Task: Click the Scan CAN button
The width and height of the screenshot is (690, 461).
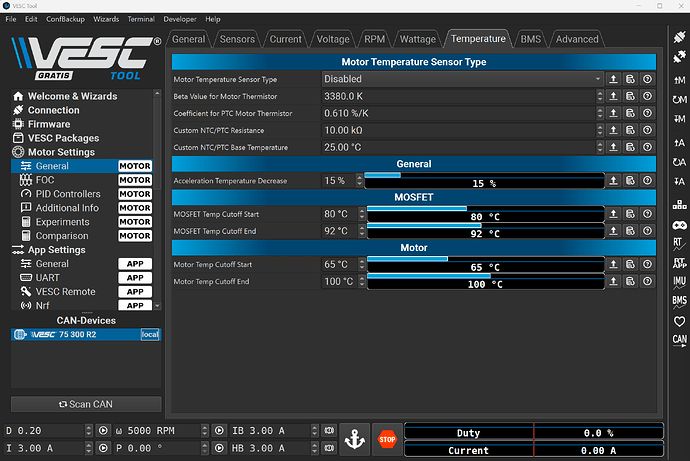Action: [85, 404]
